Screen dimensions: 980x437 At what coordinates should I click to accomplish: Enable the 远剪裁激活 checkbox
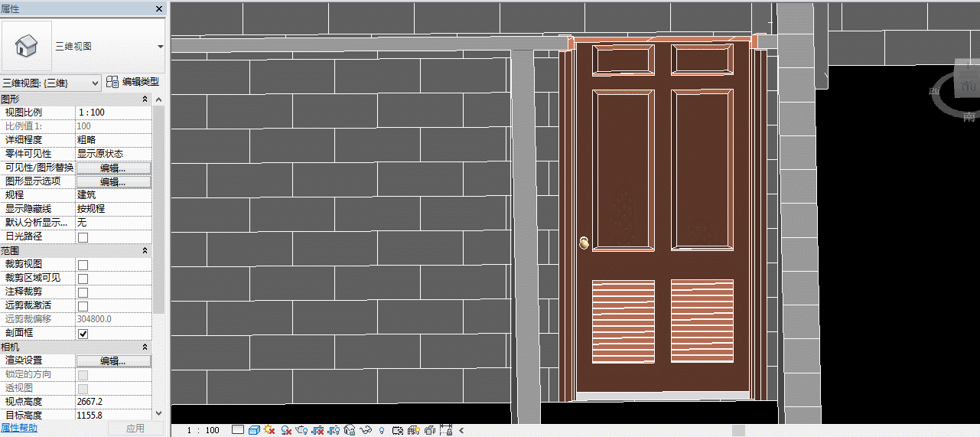pos(83,305)
